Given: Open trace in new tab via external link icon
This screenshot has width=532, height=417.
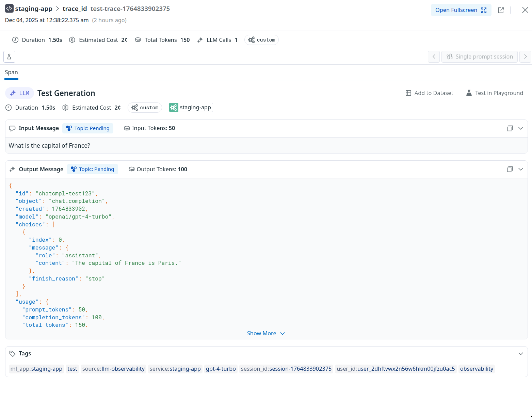Looking at the screenshot, I should tap(501, 10).
